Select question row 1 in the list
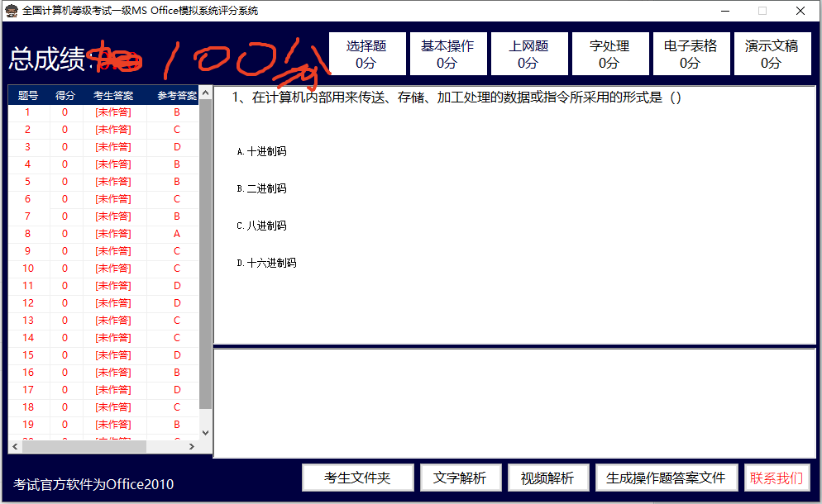The image size is (822, 504). point(103,112)
